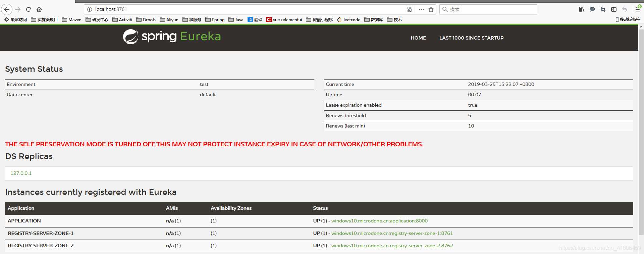The width and height of the screenshot is (644, 254).
Task: Open windows10.microdone.cn:application:8000 instance link
Action: (x=379, y=221)
